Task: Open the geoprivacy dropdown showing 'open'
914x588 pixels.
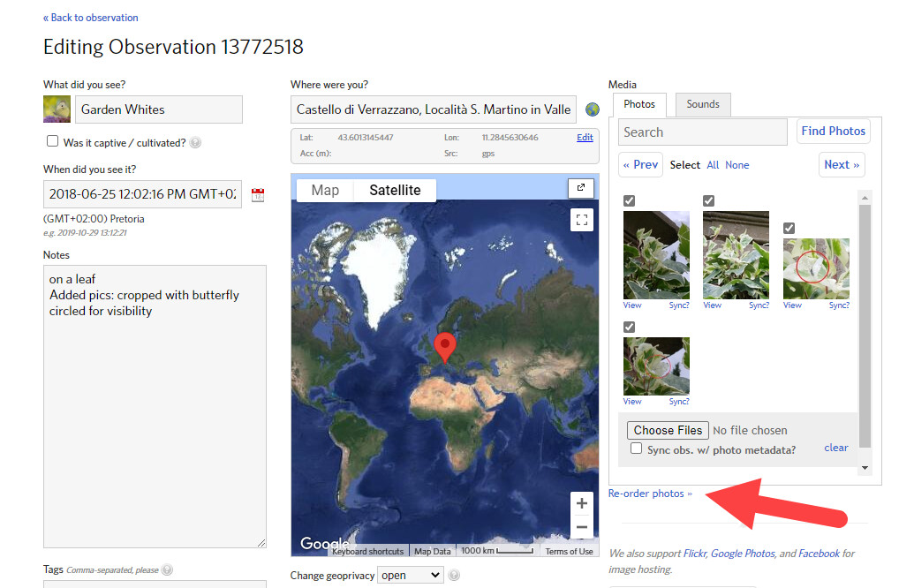Action: (410, 575)
